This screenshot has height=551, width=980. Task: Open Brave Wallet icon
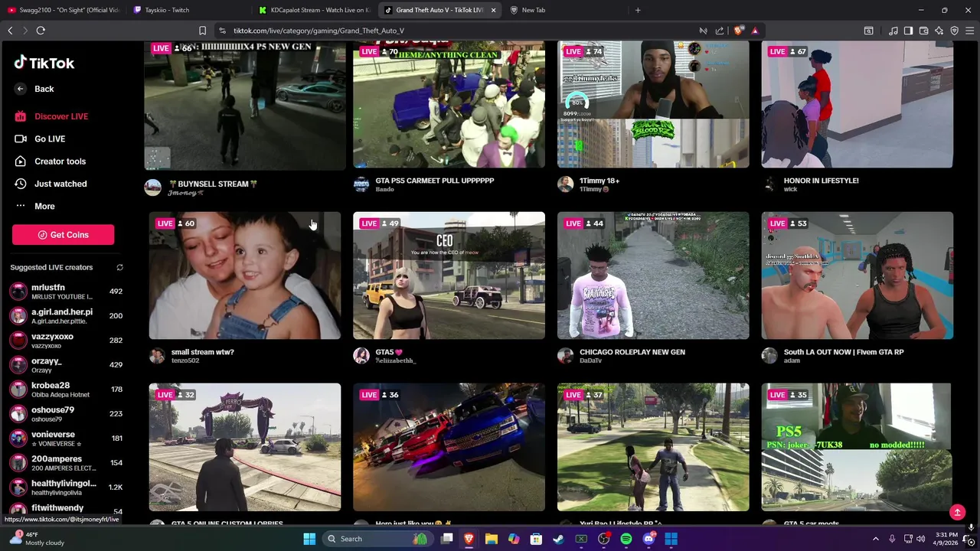coord(924,31)
